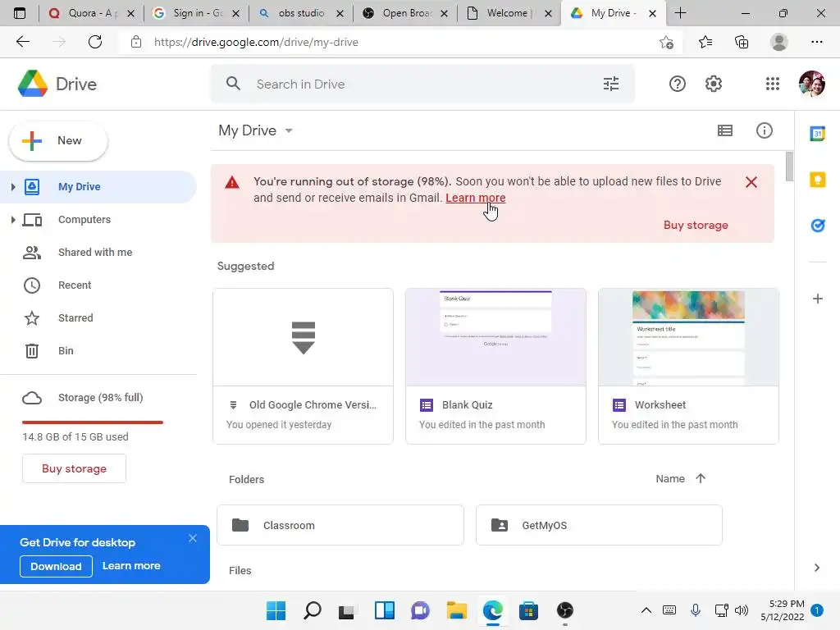Image resolution: width=840 pixels, height=630 pixels.
Task: Click the storage usage progress bar
Action: pyautogui.click(x=93, y=422)
